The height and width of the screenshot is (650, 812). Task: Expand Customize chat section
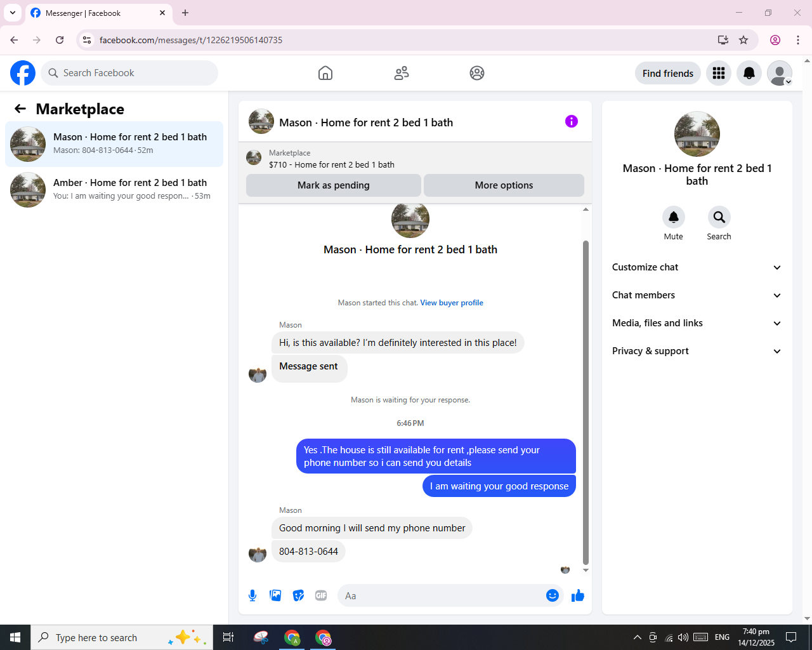click(x=697, y=267)
